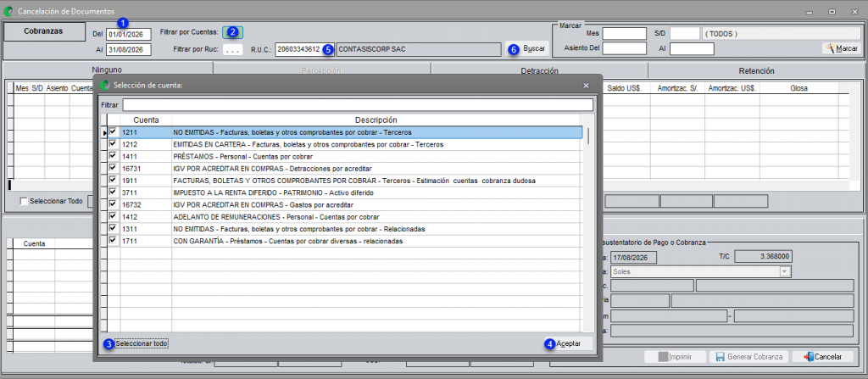
Task: Click the Cobranzas button
Action: 45,31
